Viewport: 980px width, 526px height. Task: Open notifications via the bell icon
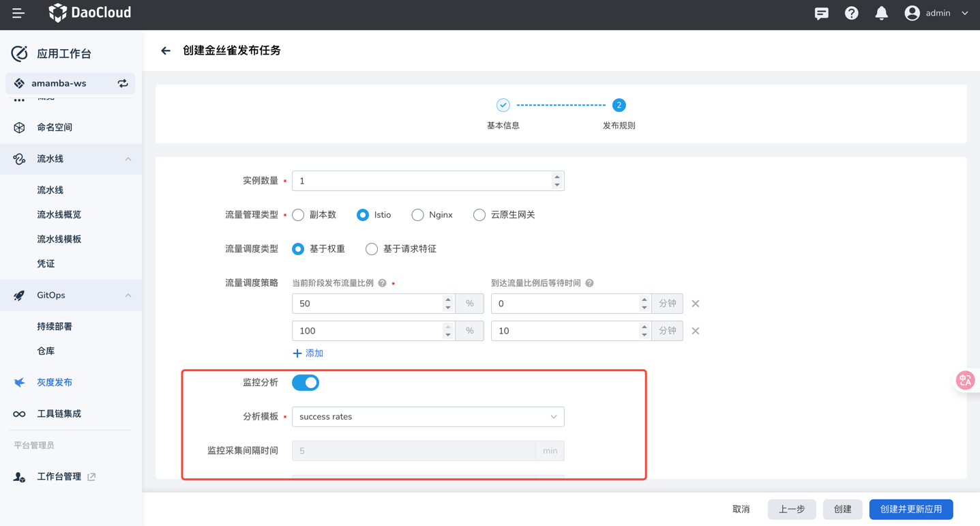tap(881, 13)
